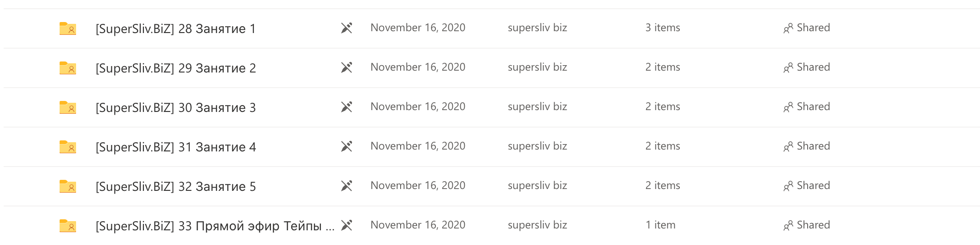Click the read-only pencil icon for 28 Занятие 1

coord(347,28)
